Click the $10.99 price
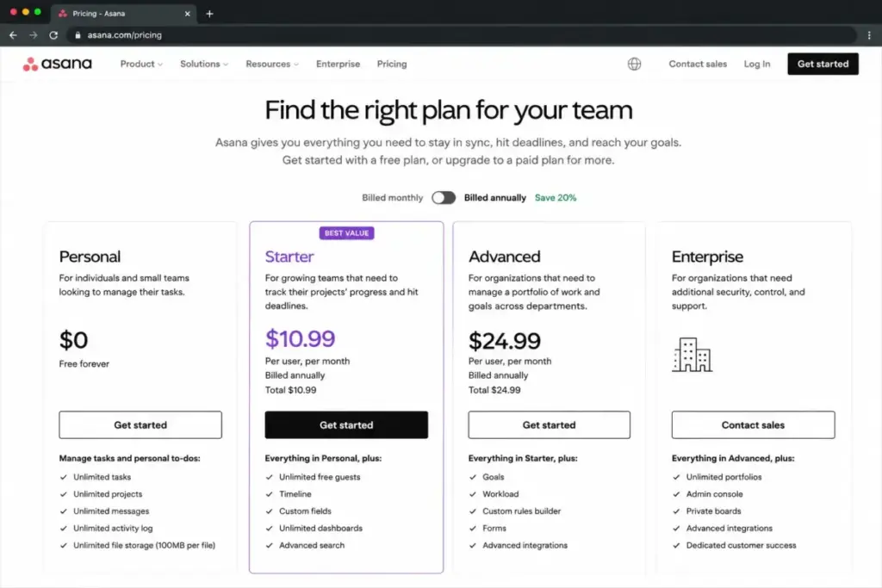Viewport: 882px width, 588px height. [x=300, y=338]
